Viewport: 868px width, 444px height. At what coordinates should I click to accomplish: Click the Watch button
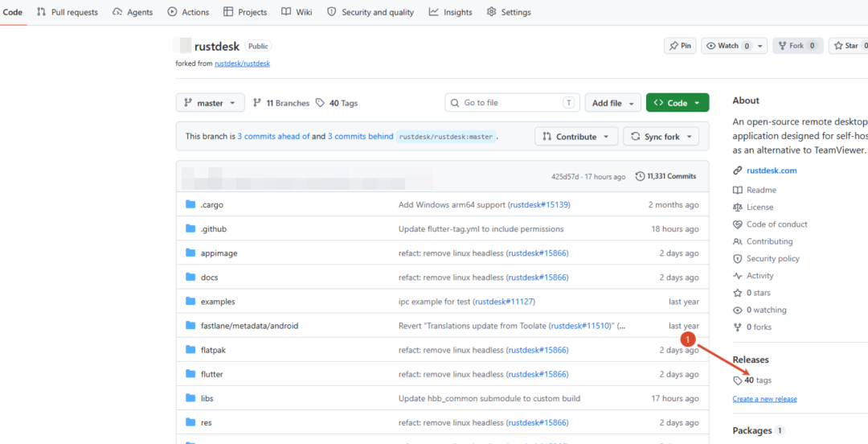[x=728, y=46]
